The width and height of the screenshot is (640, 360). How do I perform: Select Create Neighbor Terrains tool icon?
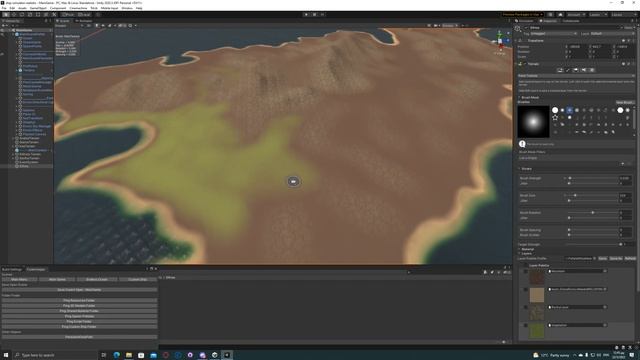click(560, 70)
